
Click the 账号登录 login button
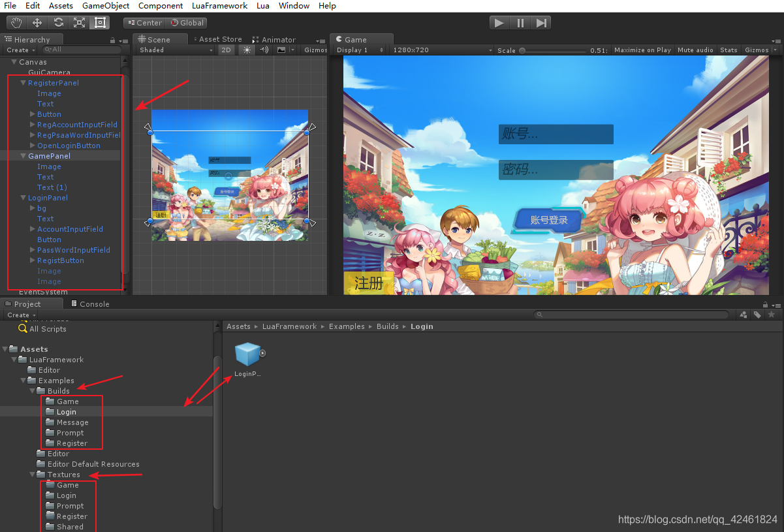(x=549, y=221)
